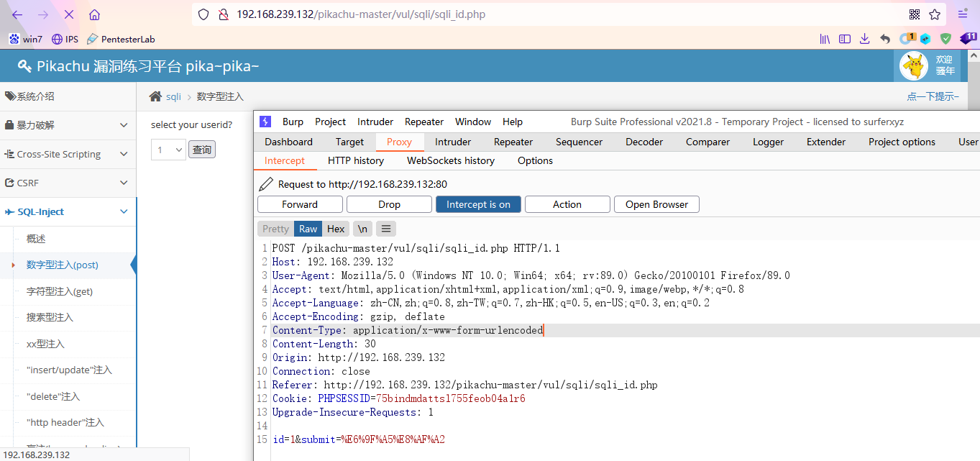Toggle the \n non-printable characters button
Screen dimensions: 980x461
pyautogui.click(x=363, y=229)
